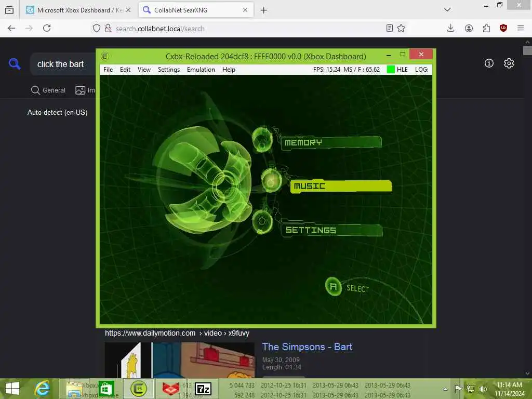The height and width of the screenshot is (399, 532).
Task: Click the SearXNG magnifier logo icon
Action: 15,64
